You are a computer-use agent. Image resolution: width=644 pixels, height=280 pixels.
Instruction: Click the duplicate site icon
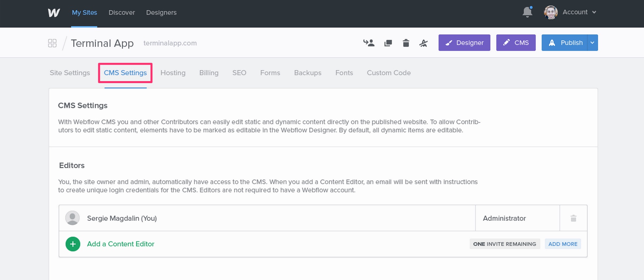(x=388, y=43)
